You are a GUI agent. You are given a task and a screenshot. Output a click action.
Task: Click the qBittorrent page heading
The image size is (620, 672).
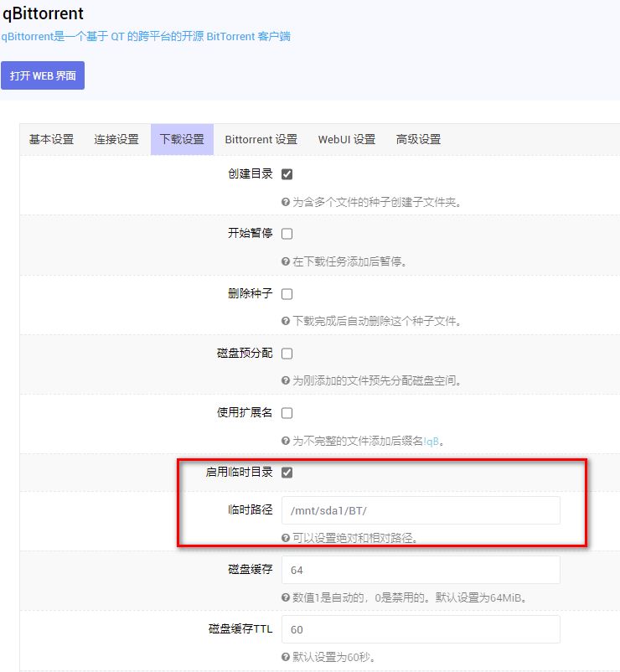(43, 13)
